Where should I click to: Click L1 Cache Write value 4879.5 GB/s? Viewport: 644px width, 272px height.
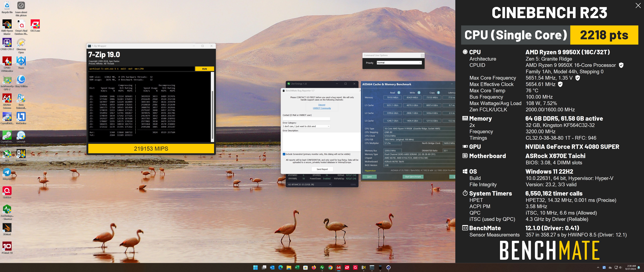tap(412, 105)
